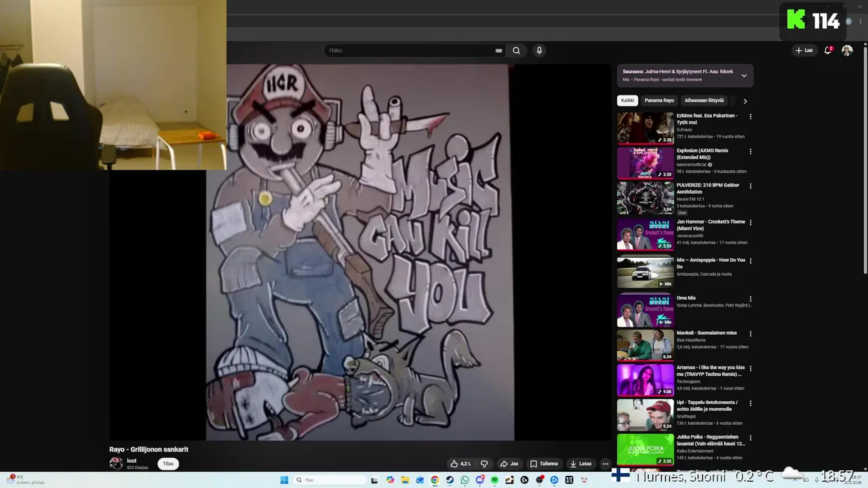Screen dimensions: 868x488
Task: Open more actions ellipsis beside Lataa
Action: (x=606, y=464)
